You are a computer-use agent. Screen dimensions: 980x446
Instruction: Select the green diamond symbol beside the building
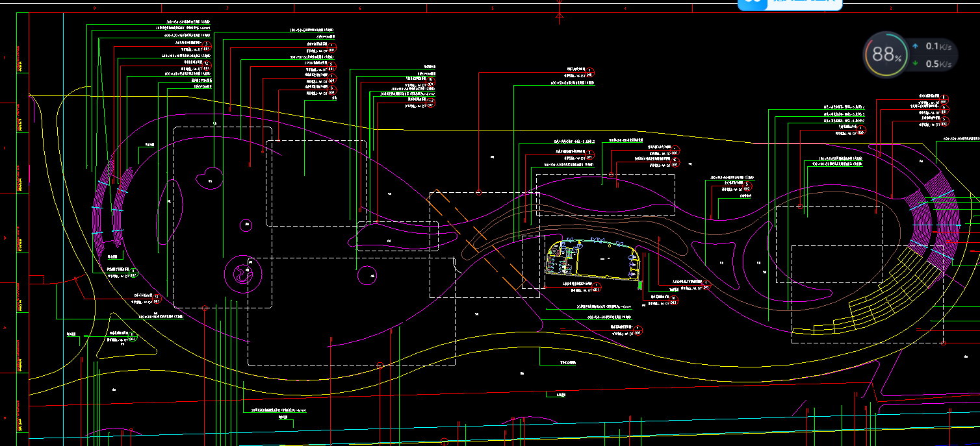point(639,284)
